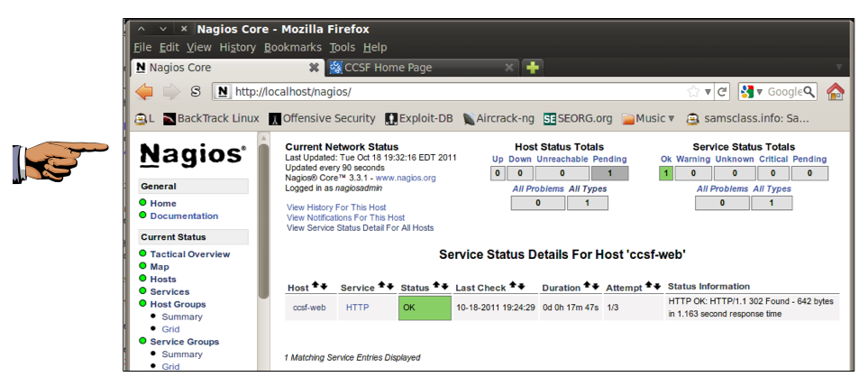Open the Tools menu
This screenshot has height=386, width=868.
click(x=343, y=48)
